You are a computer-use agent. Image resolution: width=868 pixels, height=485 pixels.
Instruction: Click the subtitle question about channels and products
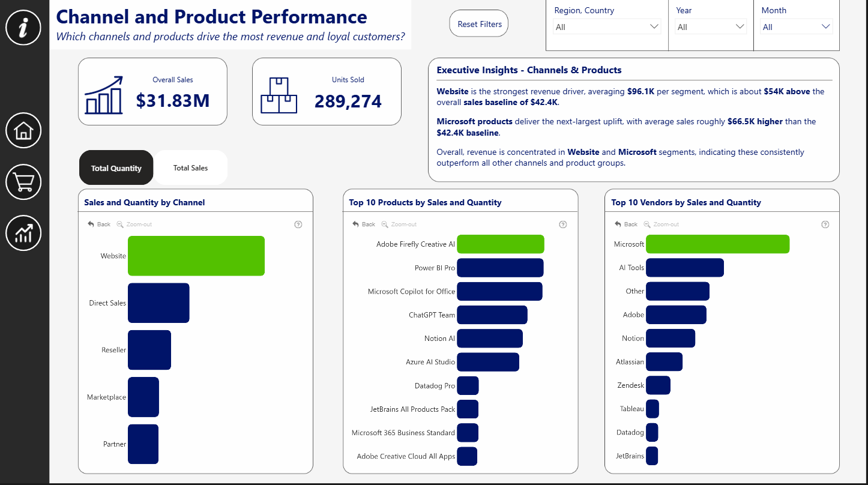[231, 37]
